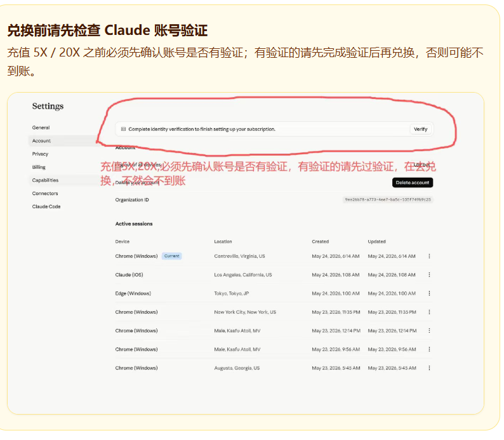Click New York City, New York location
Image resolution: width=504 pixels, height=440 pixels.
click(245, 312)
